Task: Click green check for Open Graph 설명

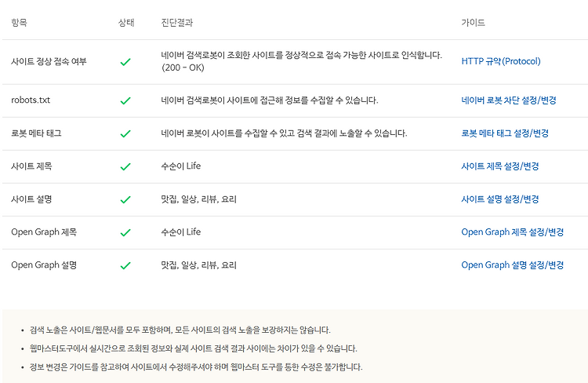Action: coord(125,265)
